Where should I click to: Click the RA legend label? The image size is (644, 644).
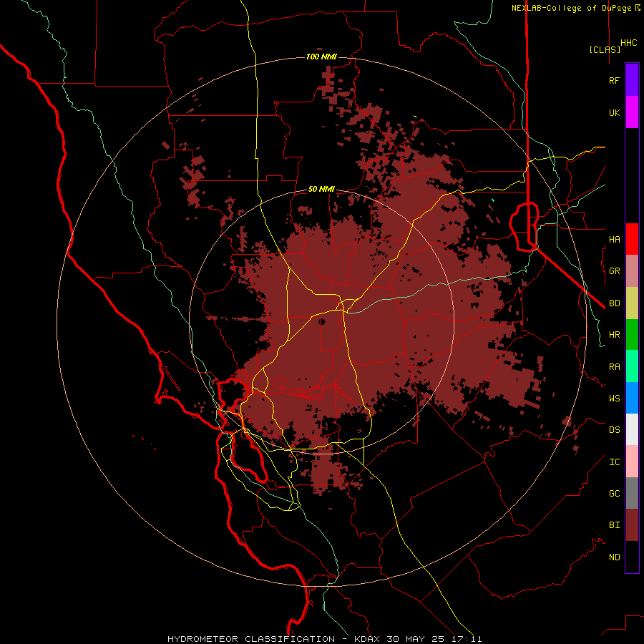(x=614, y=367)
